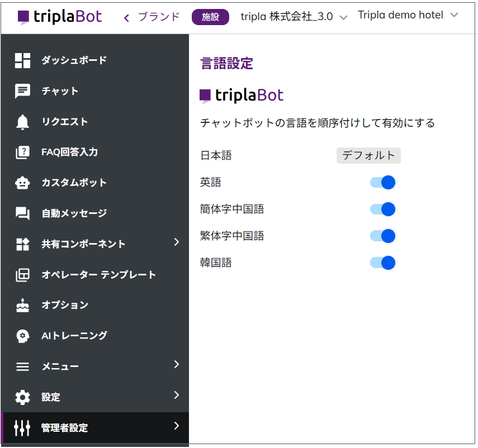This screenshot has width=478, height=448.
Task: Select the リクエスト menu item
Action: tap(95, 122)
